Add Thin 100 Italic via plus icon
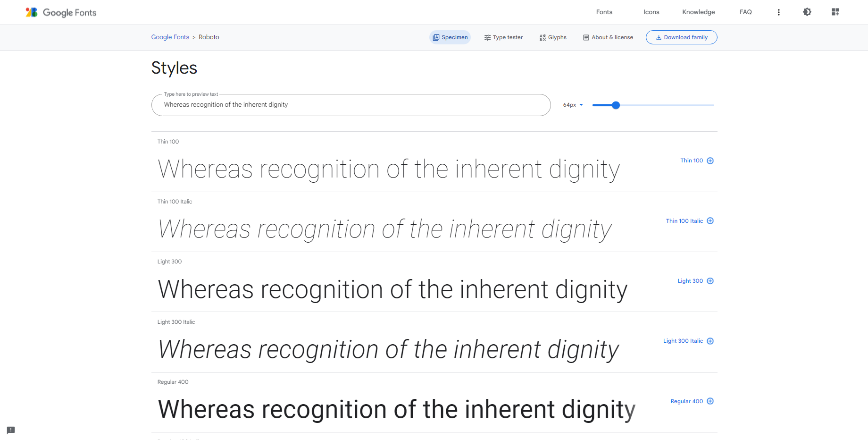 point(710,221)
